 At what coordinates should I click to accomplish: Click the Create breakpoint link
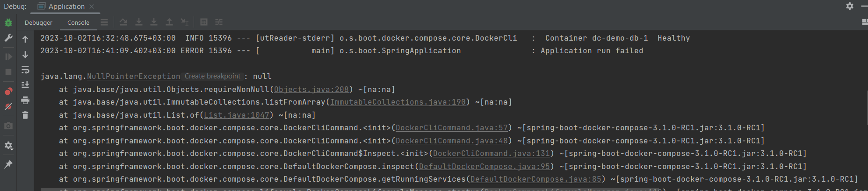212,76
